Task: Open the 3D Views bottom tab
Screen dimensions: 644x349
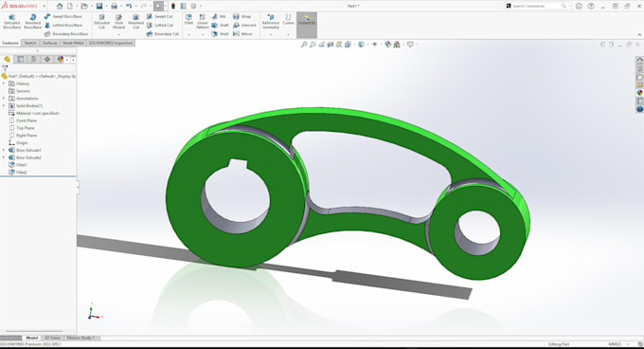Action: coord(53,338)
